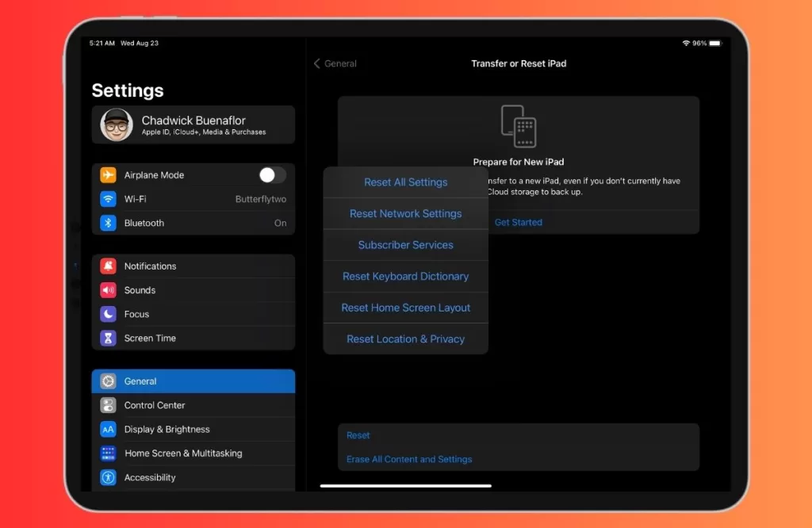Tap Erase All Content and Settings
The image size is (812, 528).
click(x=409, y=459)
